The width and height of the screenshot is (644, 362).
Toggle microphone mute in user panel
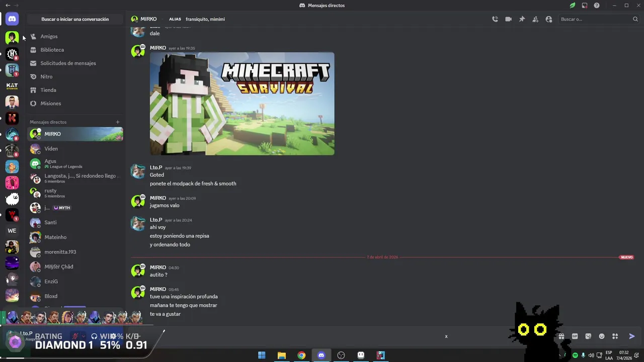(75, 336)
